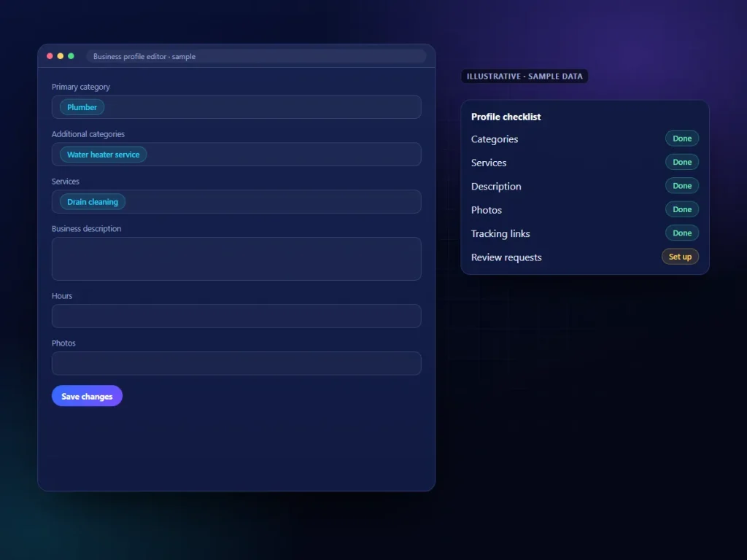Click the Primary category field
The image size is (747, 560).
click(236, 106)
